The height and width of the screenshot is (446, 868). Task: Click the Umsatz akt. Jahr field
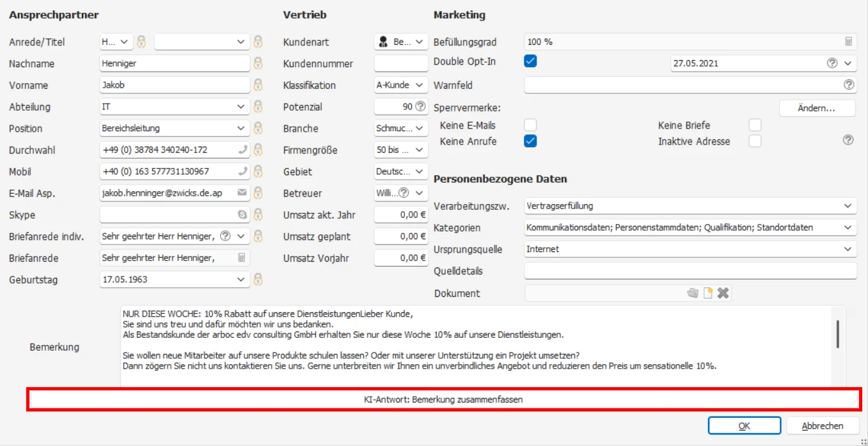click(x=401, y=215)
